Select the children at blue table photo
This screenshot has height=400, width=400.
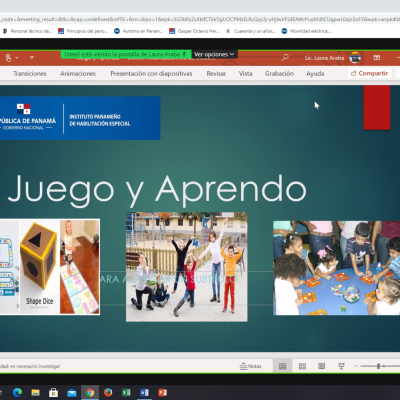[x=337, y=268]
